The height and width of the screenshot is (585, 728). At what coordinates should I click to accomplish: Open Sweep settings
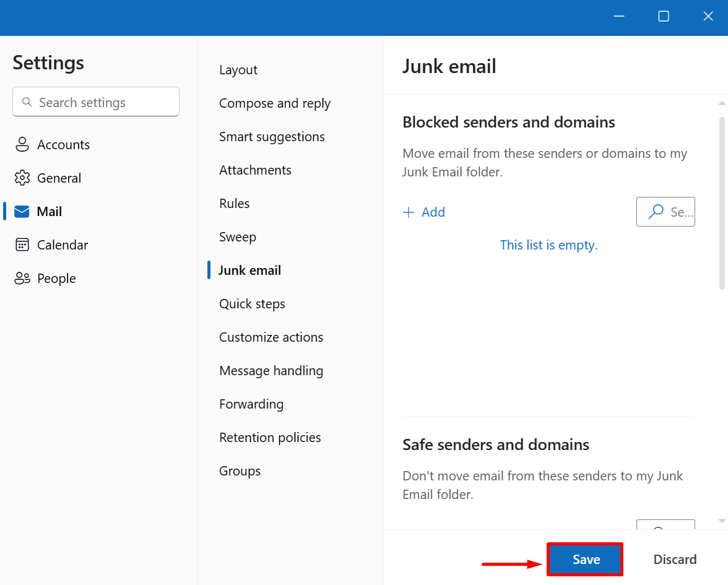pos(237,236)
